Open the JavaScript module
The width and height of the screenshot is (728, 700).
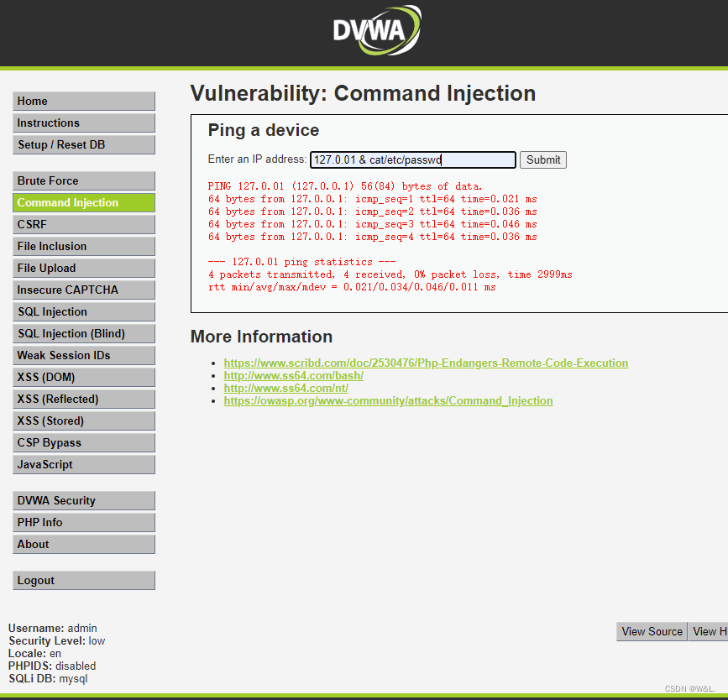click(84, 465)
